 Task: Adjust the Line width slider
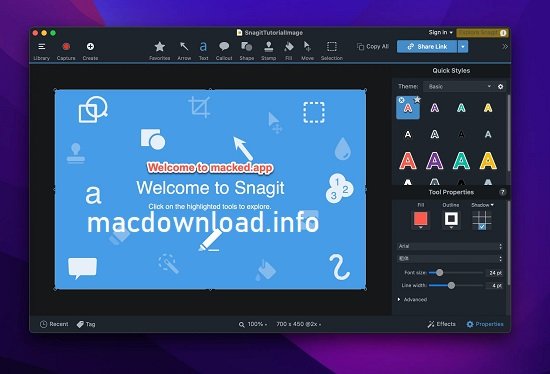451,286
